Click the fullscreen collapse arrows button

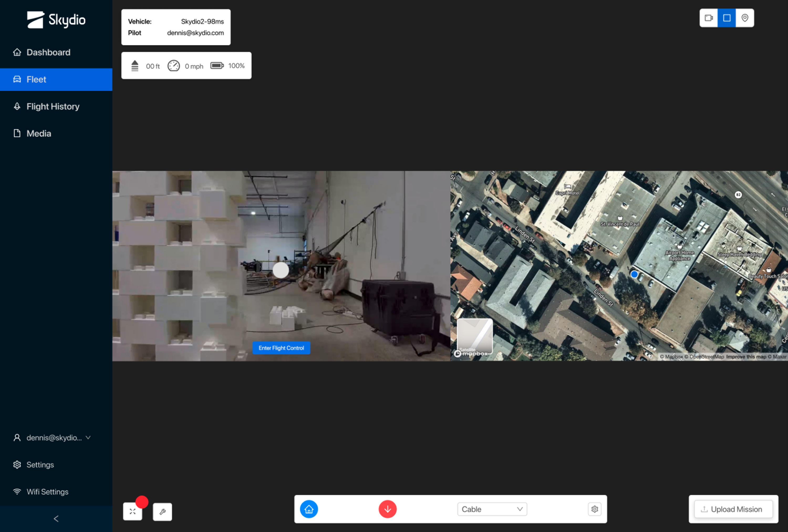[133, 512]
